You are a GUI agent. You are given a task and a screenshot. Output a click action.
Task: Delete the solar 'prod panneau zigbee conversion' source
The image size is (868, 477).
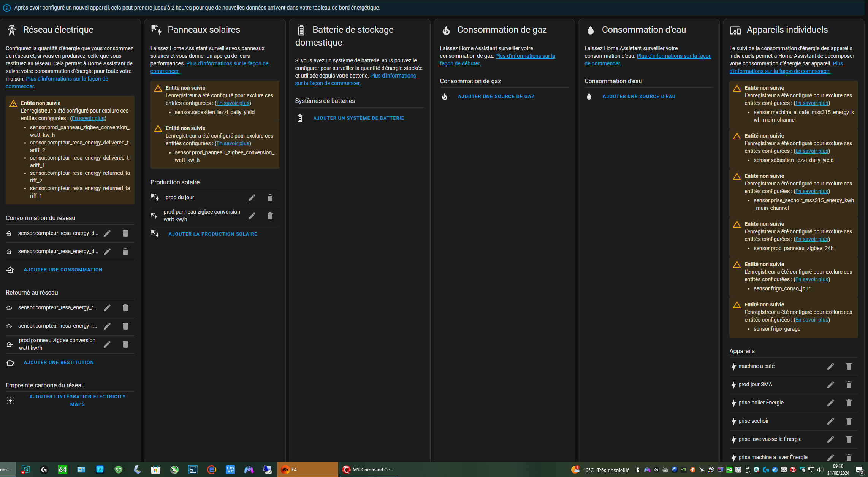pyautogui.click(x=270, y=216)
